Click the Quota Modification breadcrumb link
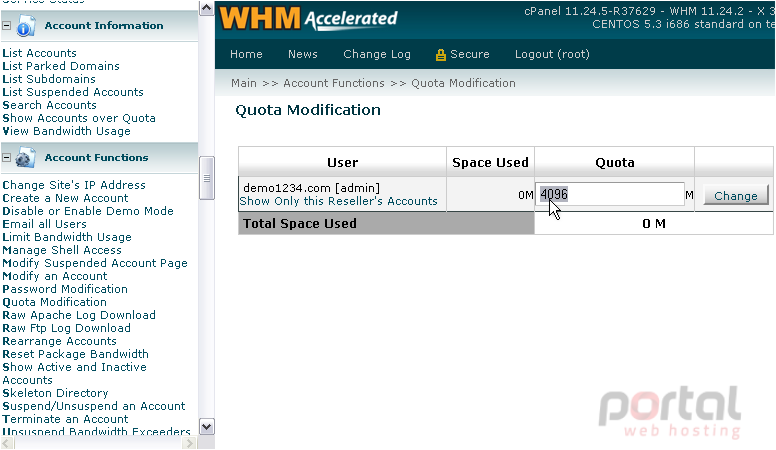The width and height of the screenshot is (776, 450). (463, 83)
